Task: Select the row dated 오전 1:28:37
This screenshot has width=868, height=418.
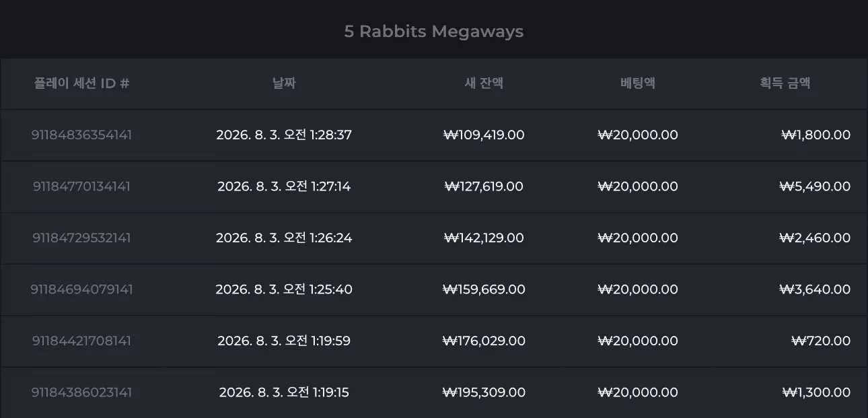Action: 434,135
